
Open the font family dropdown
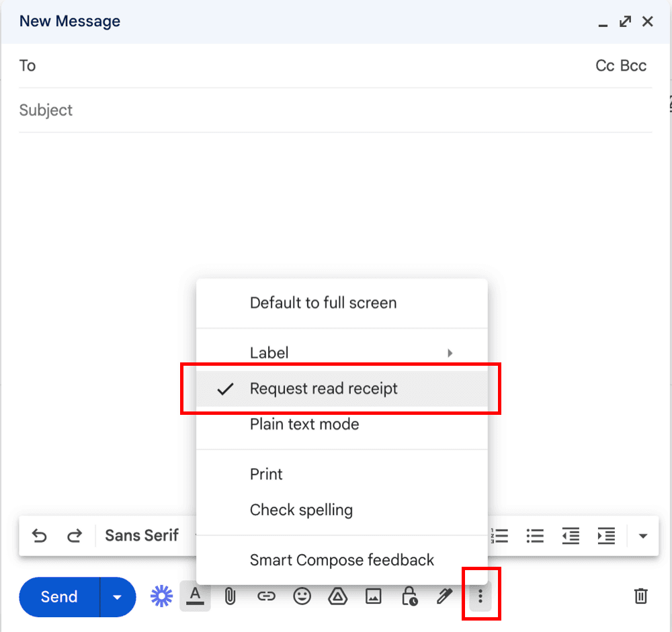pos(141,536)
